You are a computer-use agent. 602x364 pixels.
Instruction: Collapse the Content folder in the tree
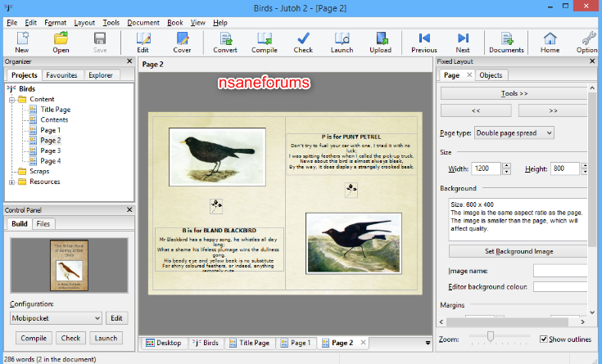pos(12,100)
